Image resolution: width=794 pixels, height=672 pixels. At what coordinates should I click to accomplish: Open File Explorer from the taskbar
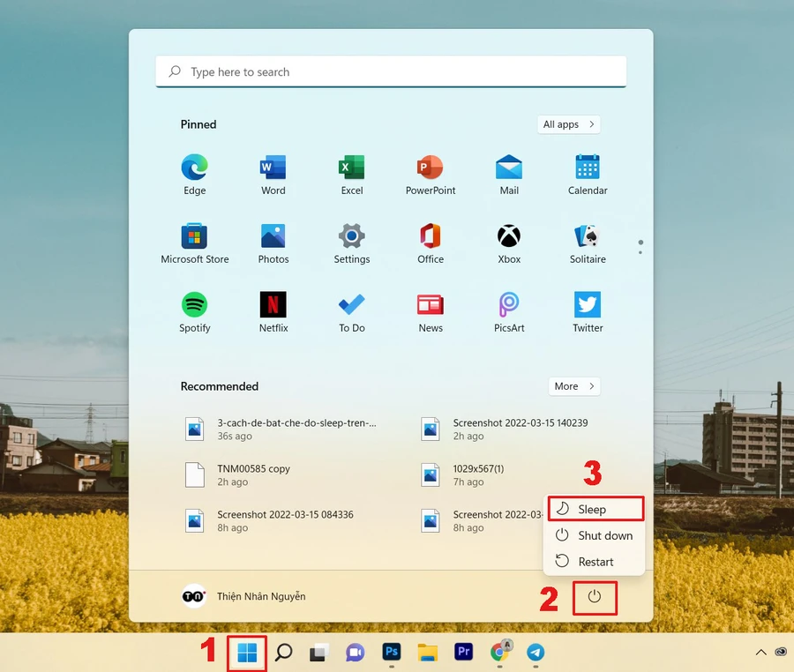point(427,653)
